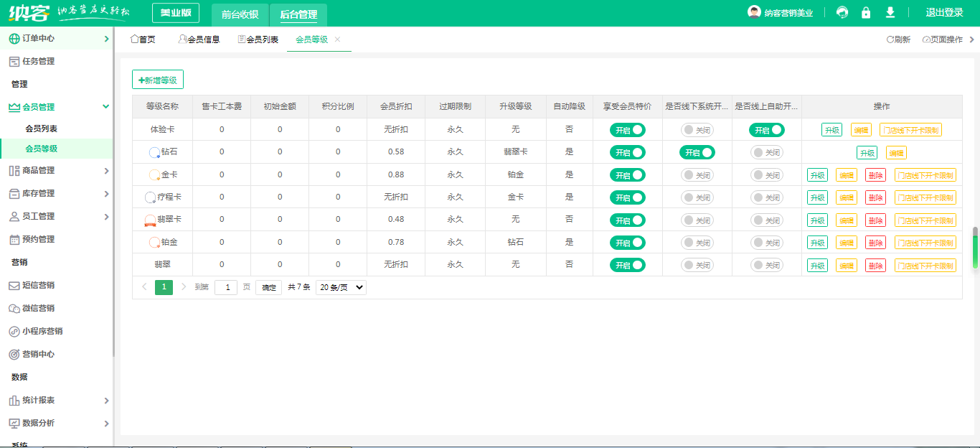Click the lock screen padlock icon

(866, 13)
